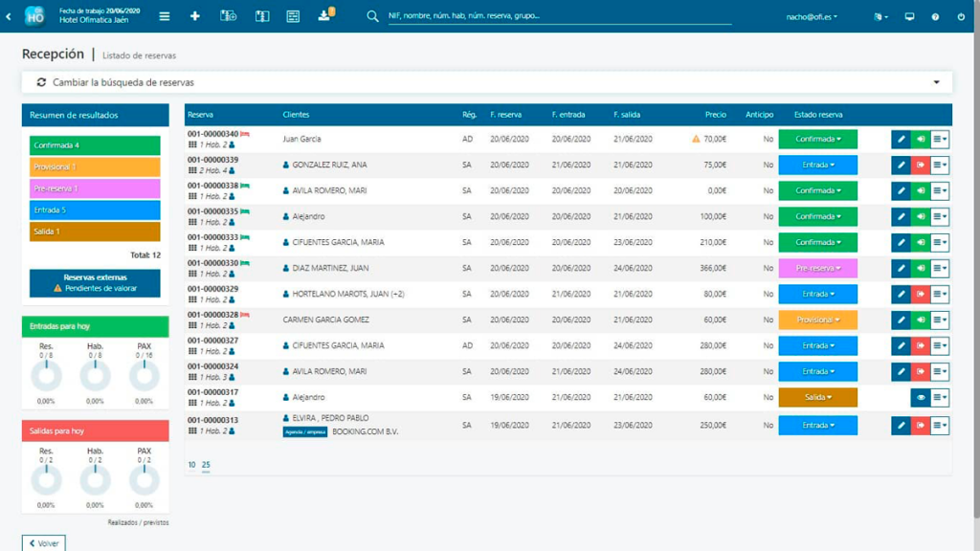Click green check-in icon for AVILA ROMERO reservation 001-00000338

(921, 191)
